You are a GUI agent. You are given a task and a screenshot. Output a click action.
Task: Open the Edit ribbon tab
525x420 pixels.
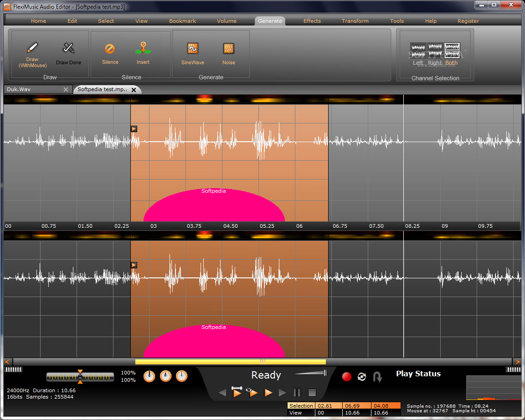point(72,21)
